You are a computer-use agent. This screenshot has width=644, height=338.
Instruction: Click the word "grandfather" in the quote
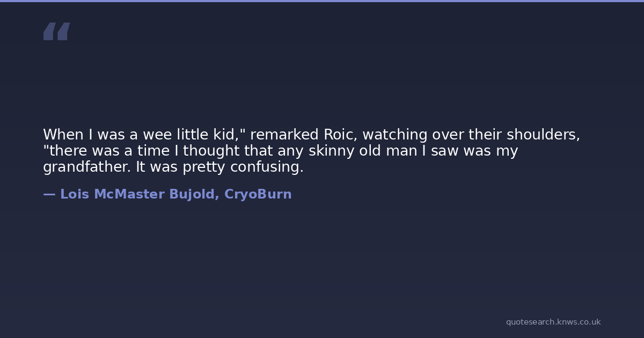pyautogui.click(x=86, y=167)
